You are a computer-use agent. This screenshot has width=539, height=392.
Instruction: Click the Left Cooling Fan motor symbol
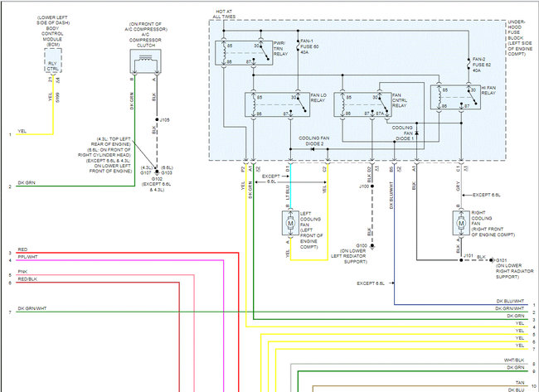pos(290,223)
